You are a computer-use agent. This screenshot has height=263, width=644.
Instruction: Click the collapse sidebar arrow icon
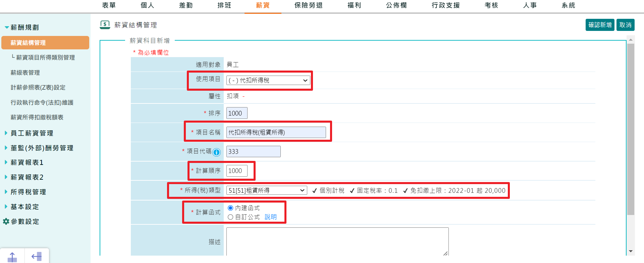click(x=37, y=257)
